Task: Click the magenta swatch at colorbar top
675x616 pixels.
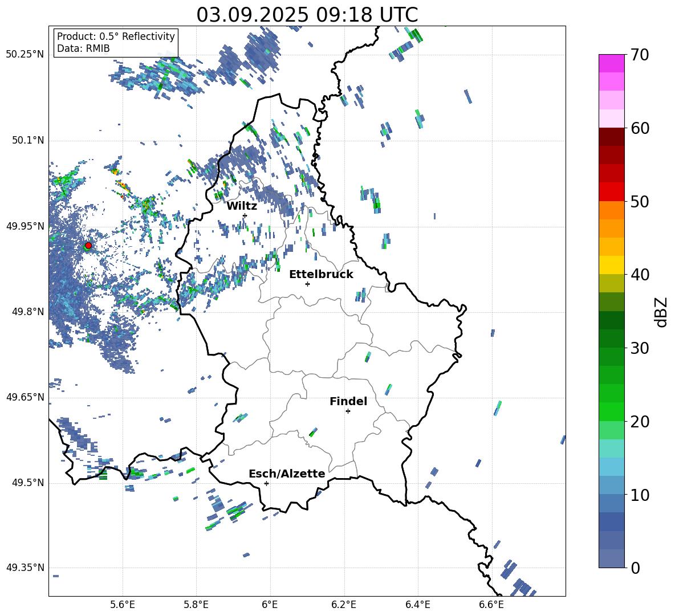Action: 611,63
